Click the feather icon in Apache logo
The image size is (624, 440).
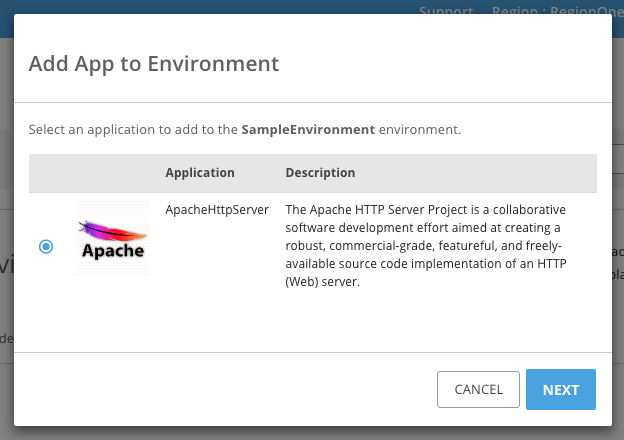coord(107,228)
